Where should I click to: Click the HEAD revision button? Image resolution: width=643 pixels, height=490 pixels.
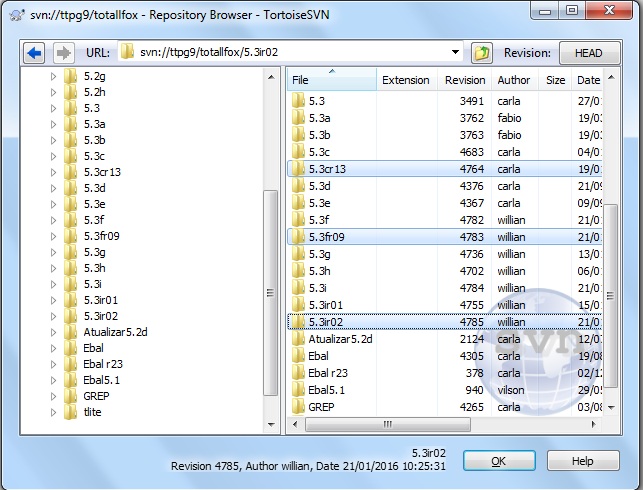589,53
